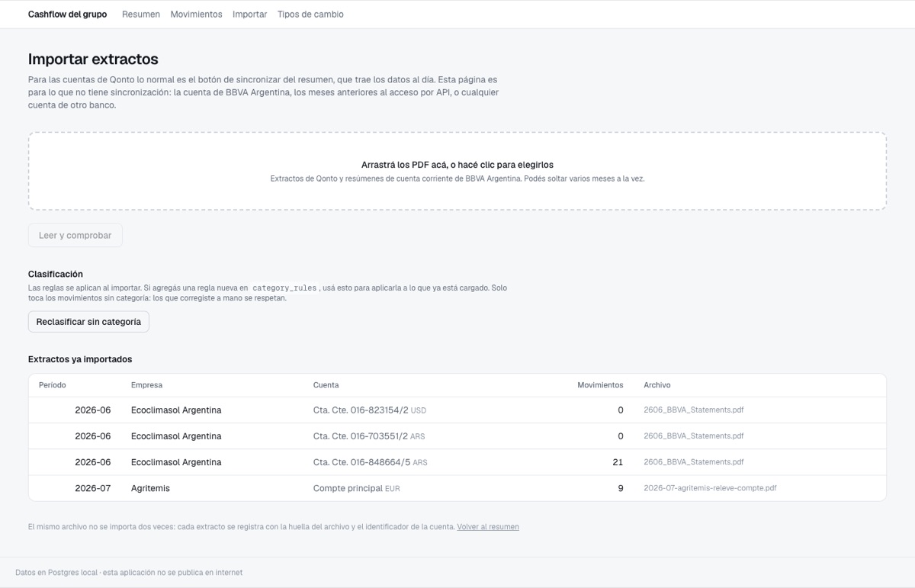Open Tipos de cambio page

tap(310, 14)
